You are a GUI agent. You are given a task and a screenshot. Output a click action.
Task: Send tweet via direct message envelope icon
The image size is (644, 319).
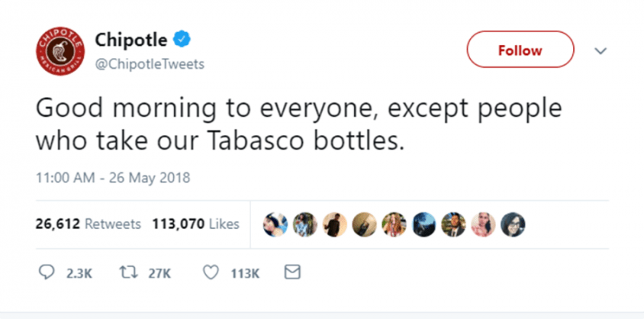pos(292,273)
